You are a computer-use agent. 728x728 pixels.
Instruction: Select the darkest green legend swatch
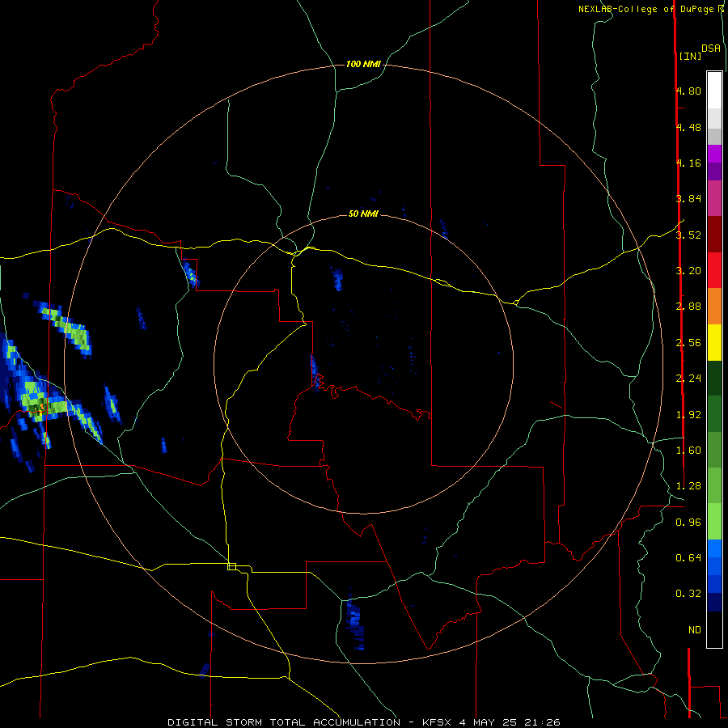point(714,379)
